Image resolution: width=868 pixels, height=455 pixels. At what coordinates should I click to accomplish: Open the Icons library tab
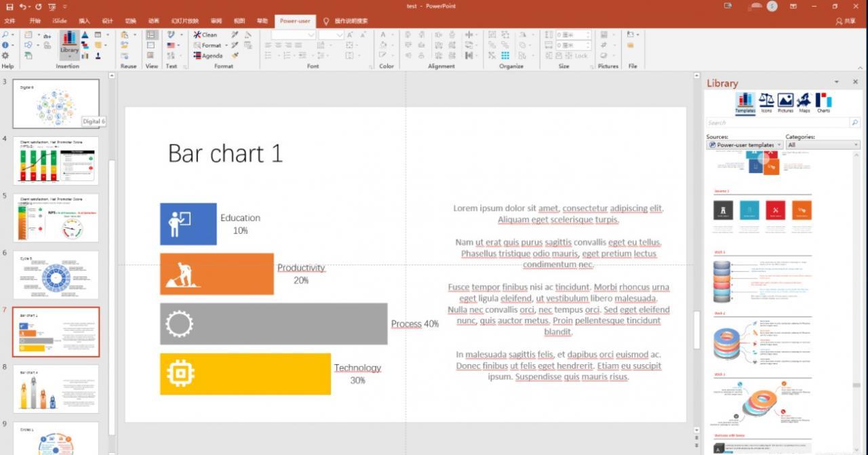pos(766,102)
